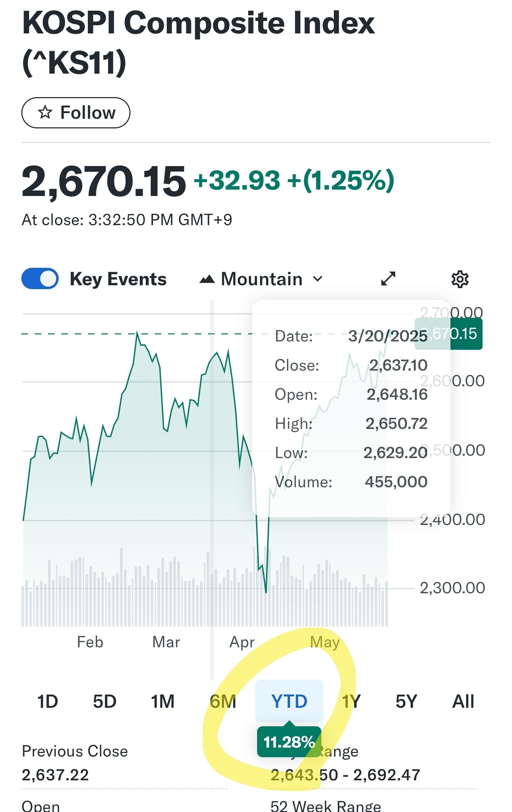Click the star icon in Follow

[45, 113]
